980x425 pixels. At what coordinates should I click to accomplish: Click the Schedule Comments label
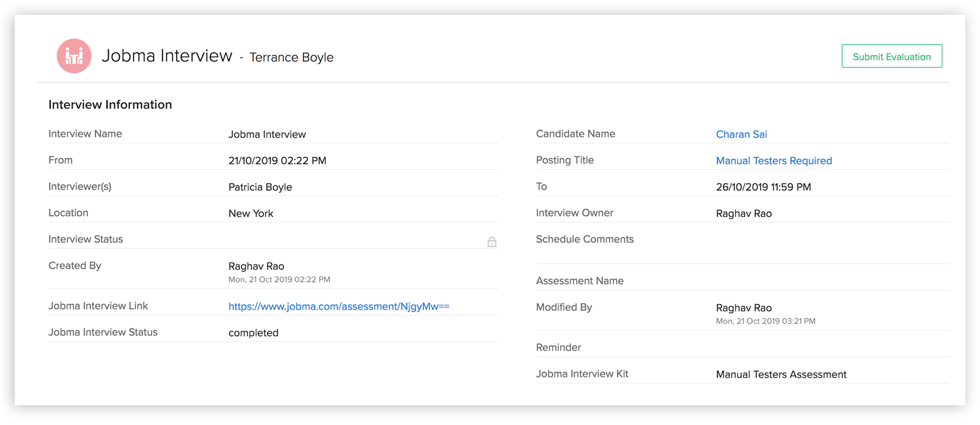click(585, 239)
